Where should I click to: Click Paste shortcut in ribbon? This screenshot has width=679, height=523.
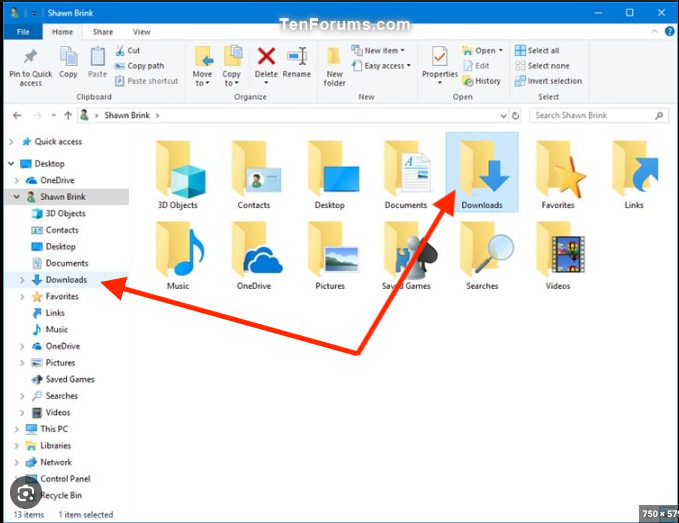(146, 81)
